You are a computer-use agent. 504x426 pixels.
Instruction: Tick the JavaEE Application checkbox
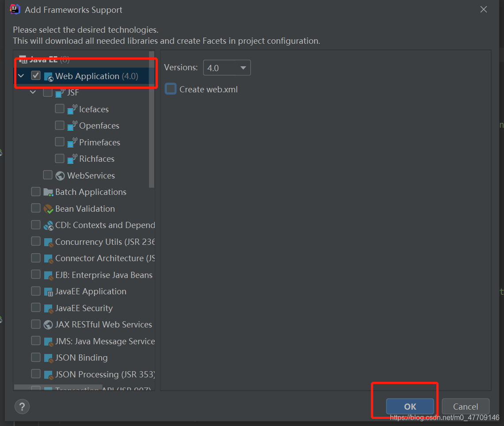[x=36, y=291]
